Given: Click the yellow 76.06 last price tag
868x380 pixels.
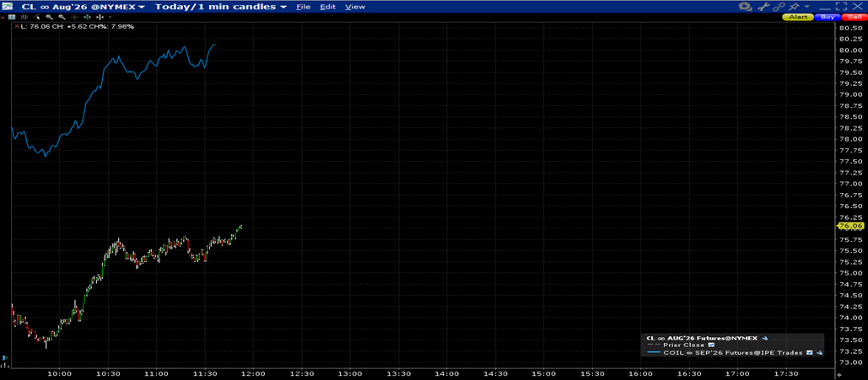Looking at the screenshot, I should click(851, 226).
